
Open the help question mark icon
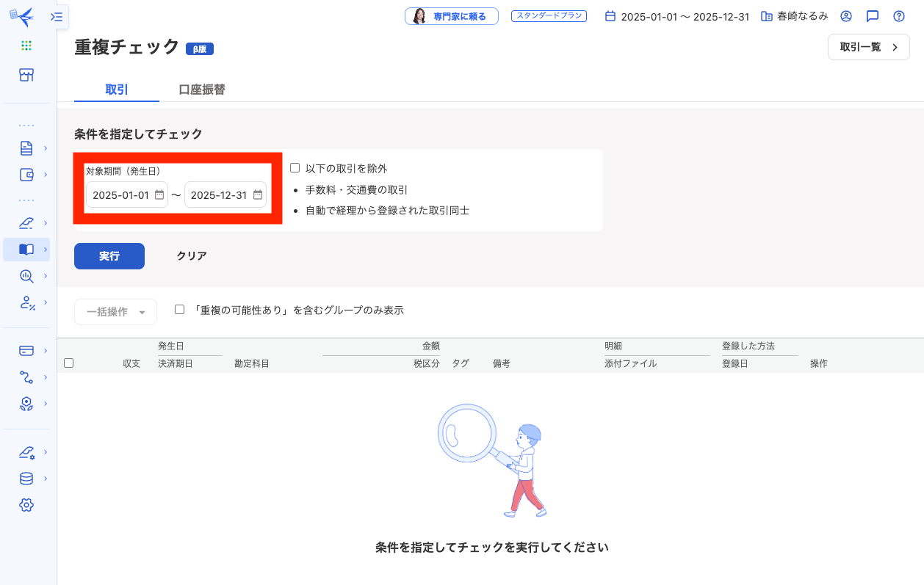pos(898,16)
